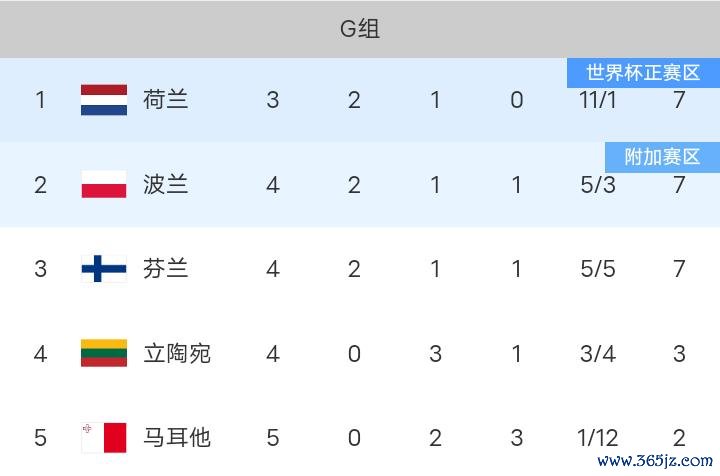Click the 5/3 goals score for 波兰
This screenshot has height=476, width=720.
click(598, 185)
